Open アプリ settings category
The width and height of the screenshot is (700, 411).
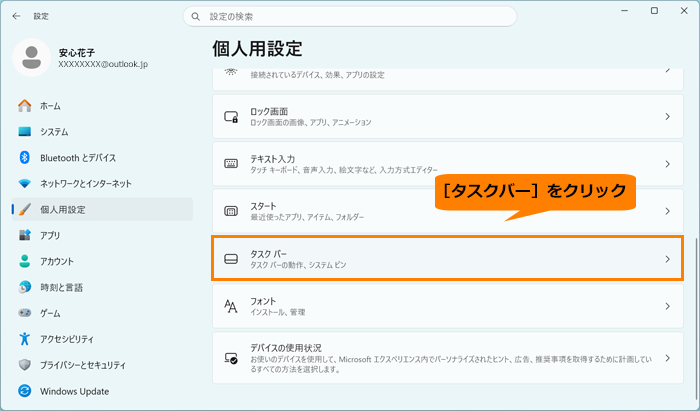(x=102, y=235)
